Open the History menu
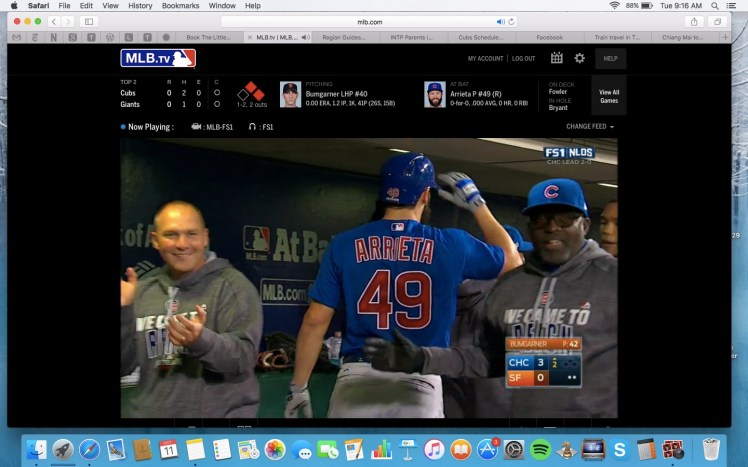 click(x=140, y=6)
